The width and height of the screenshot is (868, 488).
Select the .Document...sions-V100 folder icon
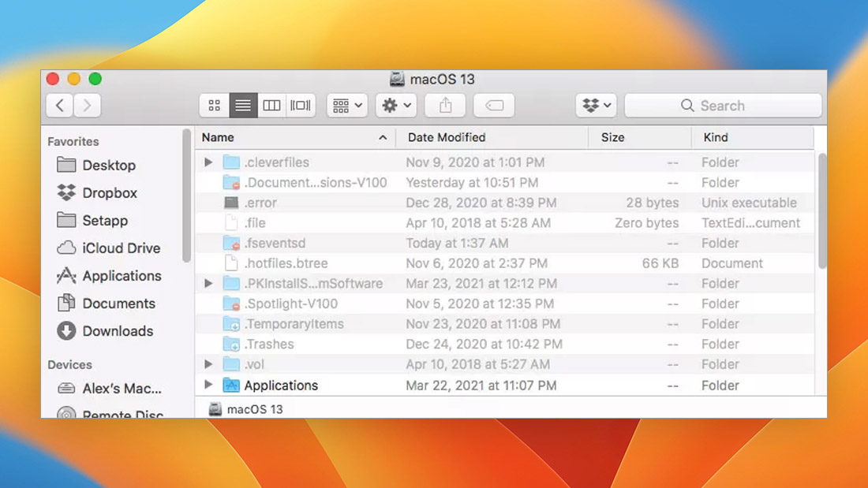tap(231, 183)
